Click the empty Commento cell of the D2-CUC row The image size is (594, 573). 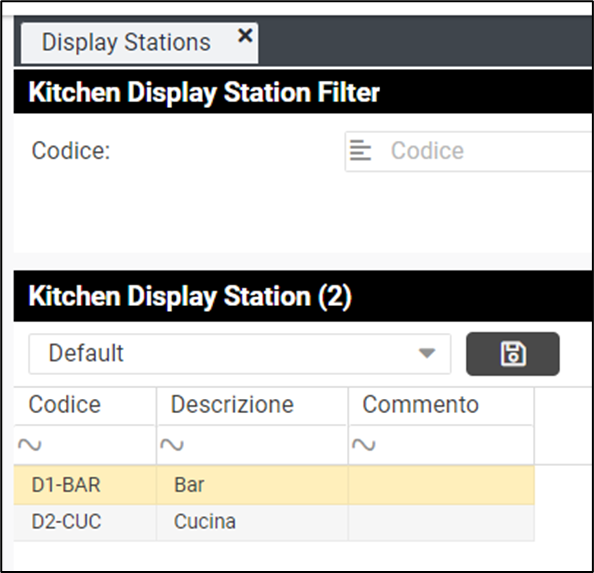coord(441,522)
